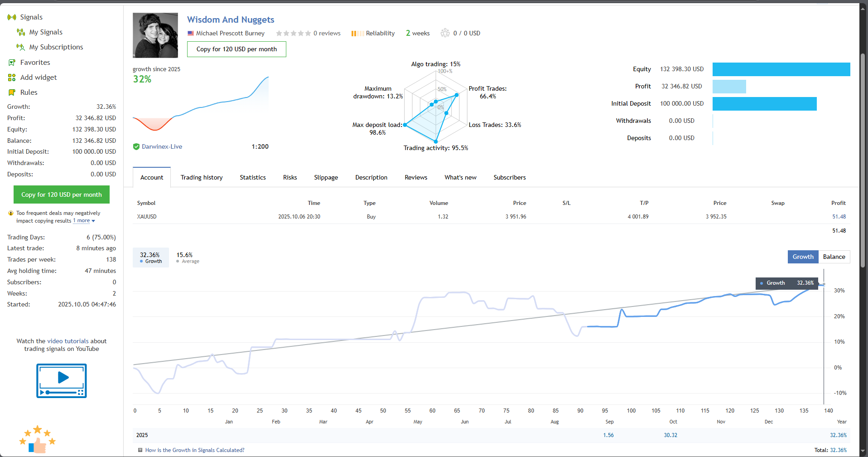The image size is (868, 457).
Task: Switch chart to Balance view
Action: point(834,257)
